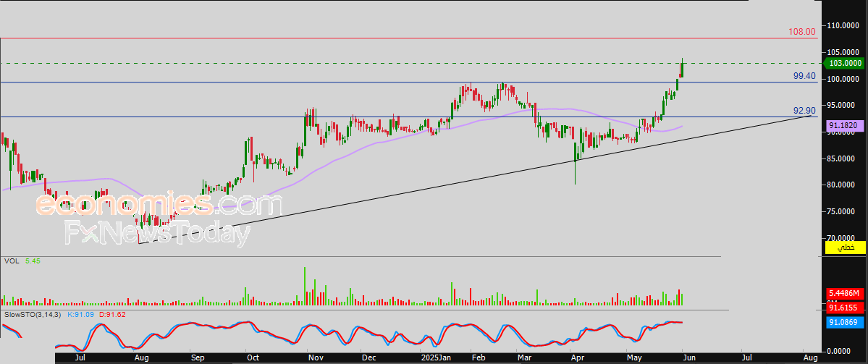Click the red 108.00 resistance level label
The height and width of the screenshot is (364, 868).
point(802,32)
